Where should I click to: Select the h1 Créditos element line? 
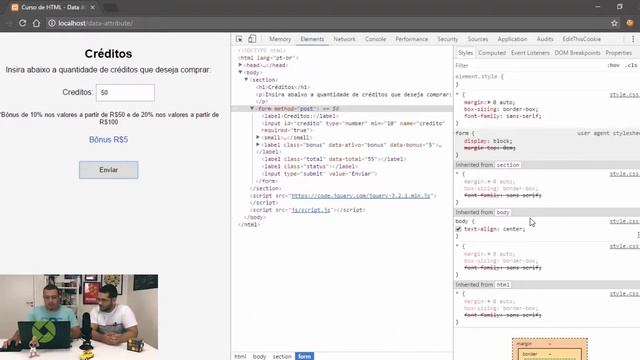click(282, 87)
